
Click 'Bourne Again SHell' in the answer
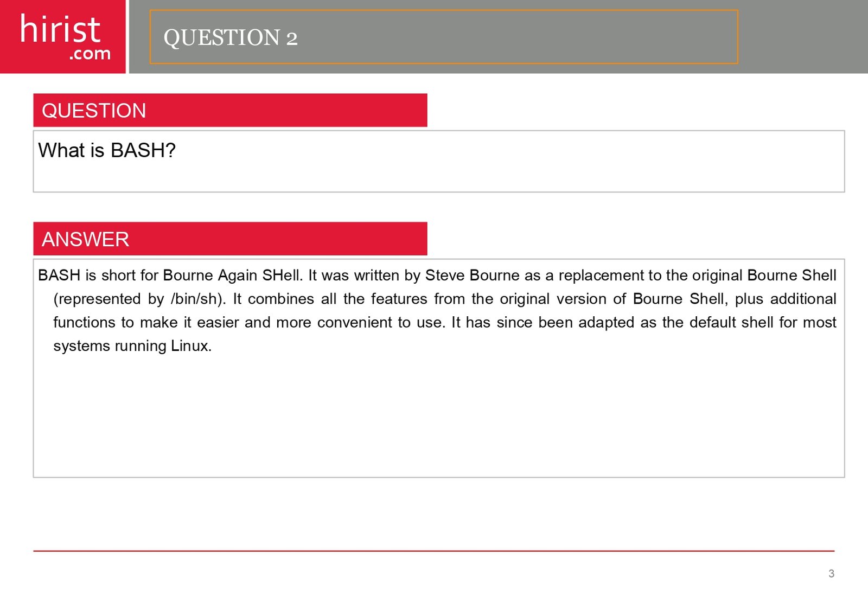point(231,275)
